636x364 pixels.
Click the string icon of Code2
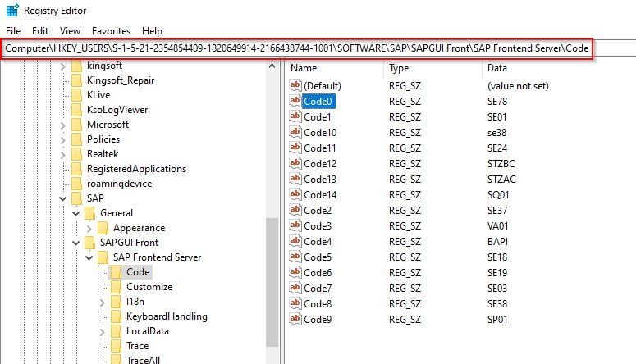click(295, 210)
